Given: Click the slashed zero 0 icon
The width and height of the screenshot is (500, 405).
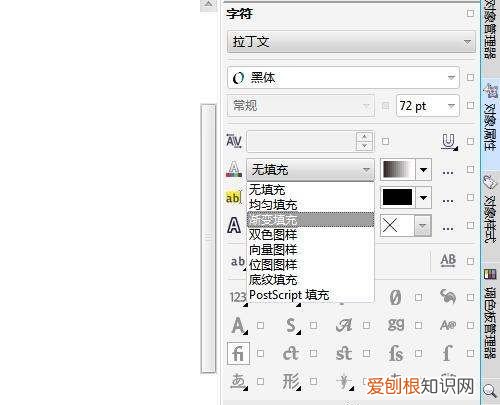Looking at the screenshot, I should click(395, 297).
